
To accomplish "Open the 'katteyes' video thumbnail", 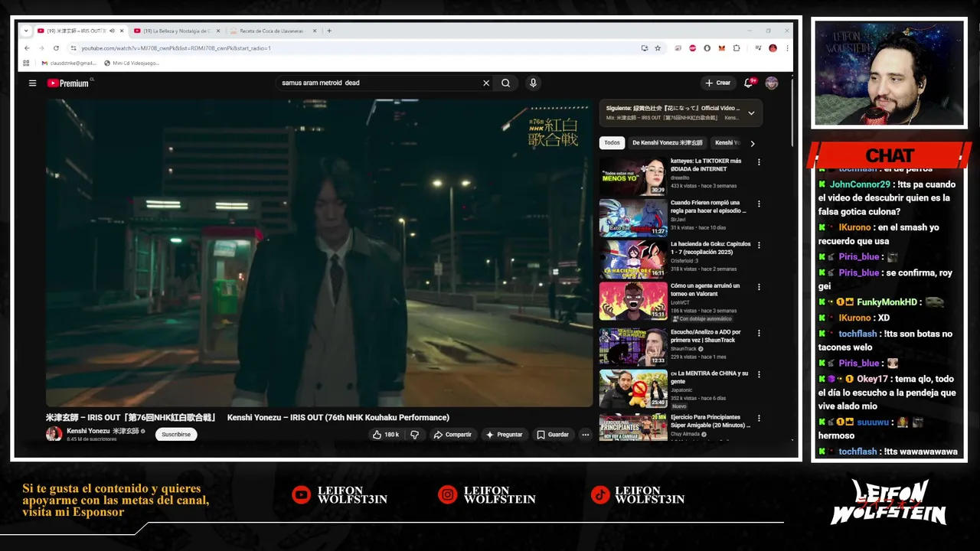I will coord(633,176).
